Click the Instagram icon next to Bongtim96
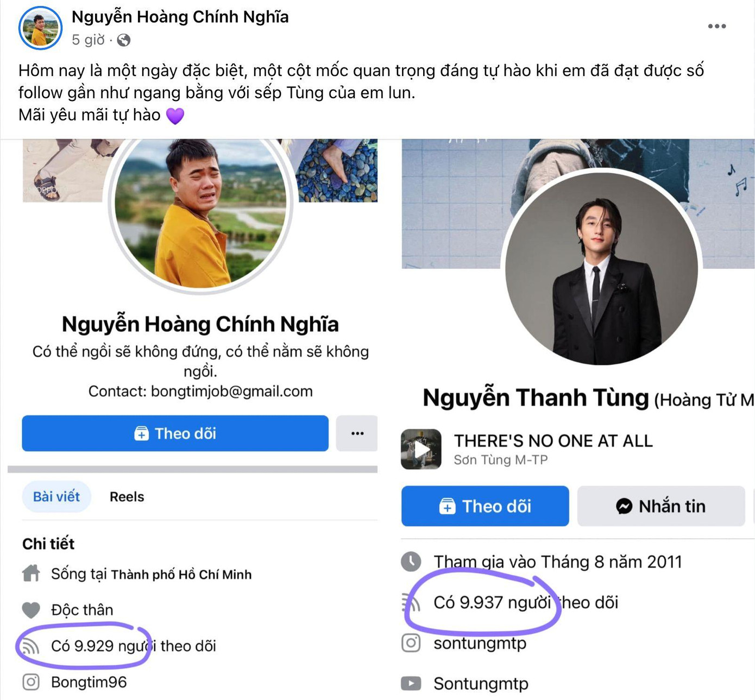The width and height of the screenshot is (755, 700). pyautogui.click(x=31, y=682)
